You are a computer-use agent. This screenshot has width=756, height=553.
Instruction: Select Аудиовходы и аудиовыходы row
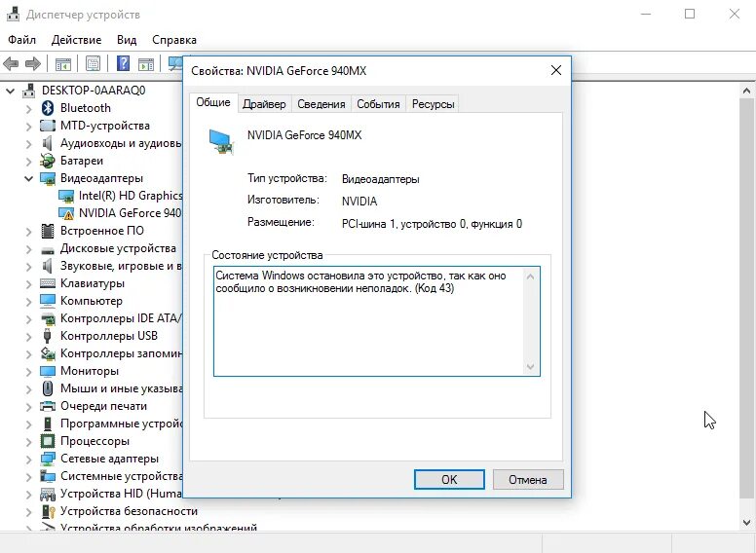click(121, 143)
